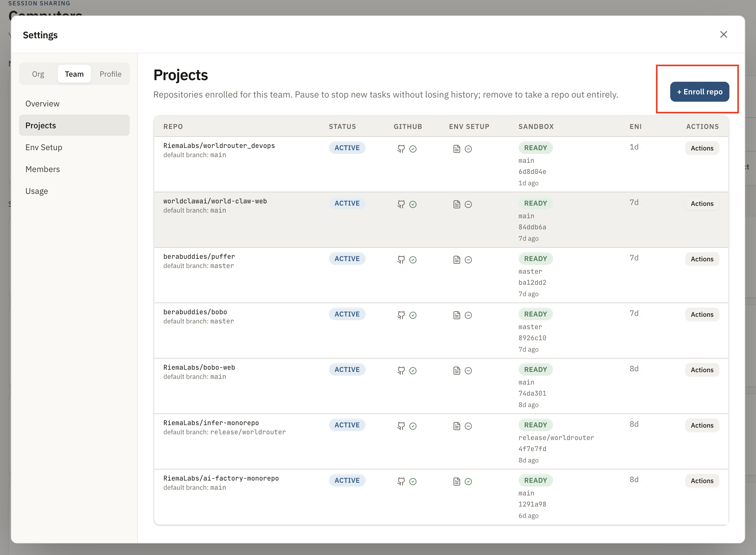Open Actions menu for berabuddies/bobo

(702, 315)
